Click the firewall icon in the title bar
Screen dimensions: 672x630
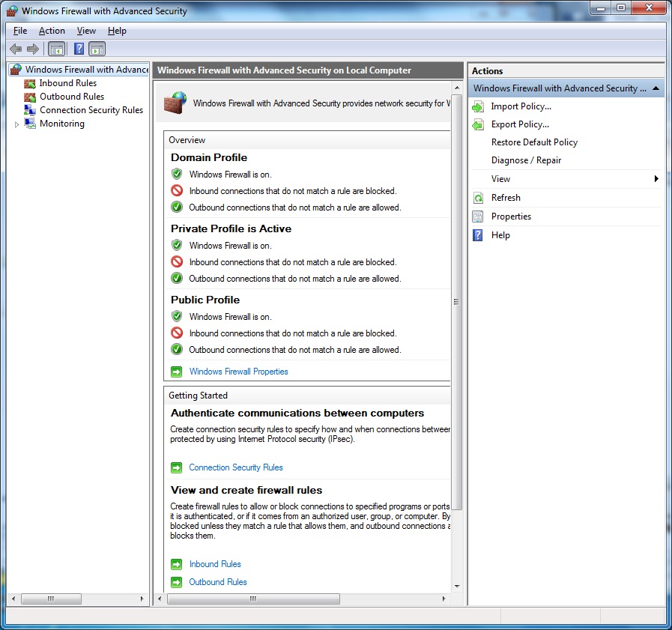point(13,10)
